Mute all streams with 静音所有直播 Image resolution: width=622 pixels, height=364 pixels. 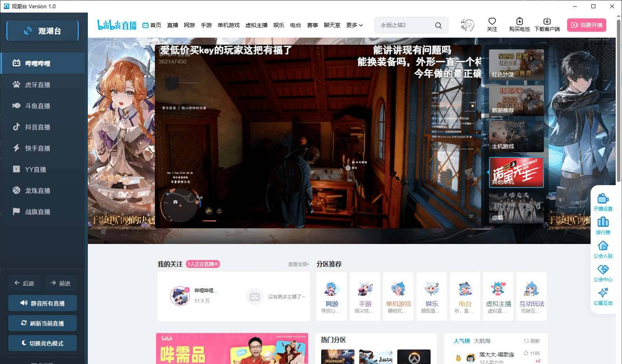pos(42,303)
